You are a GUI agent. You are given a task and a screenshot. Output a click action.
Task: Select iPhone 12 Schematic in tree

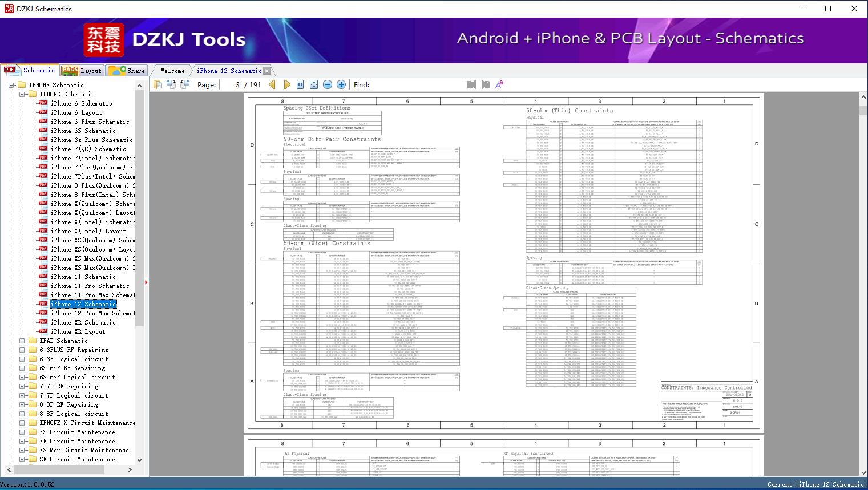pos(83,304)
